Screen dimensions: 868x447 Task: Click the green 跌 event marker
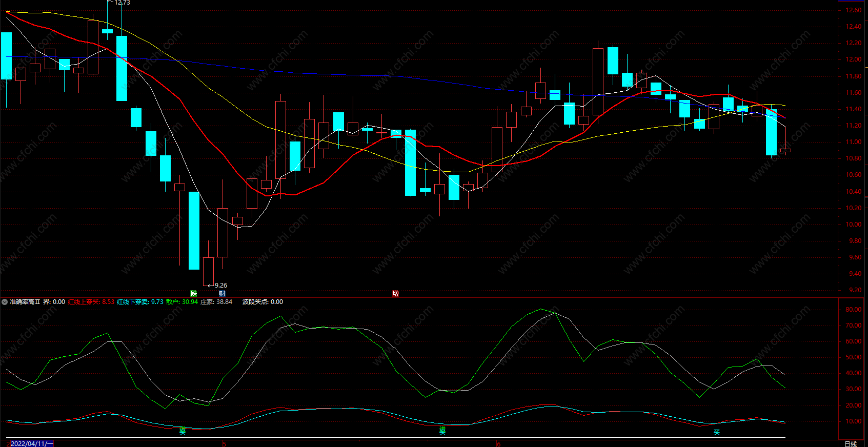193,294
